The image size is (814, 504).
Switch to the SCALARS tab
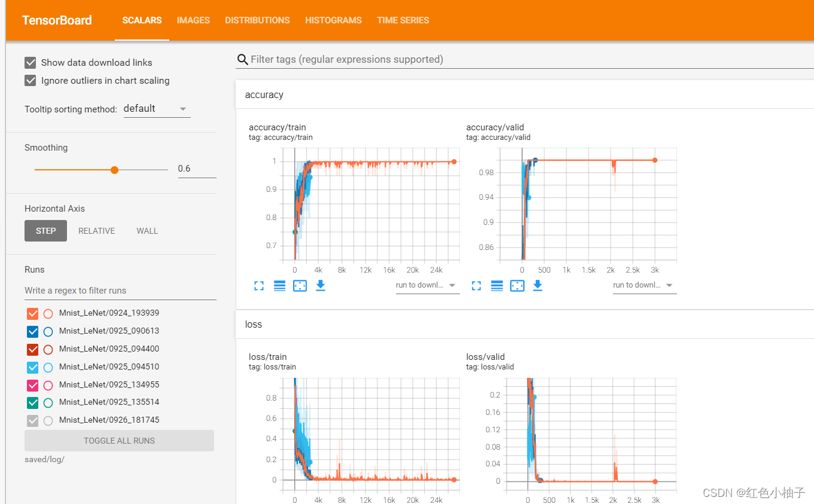[x=142, y=20]
